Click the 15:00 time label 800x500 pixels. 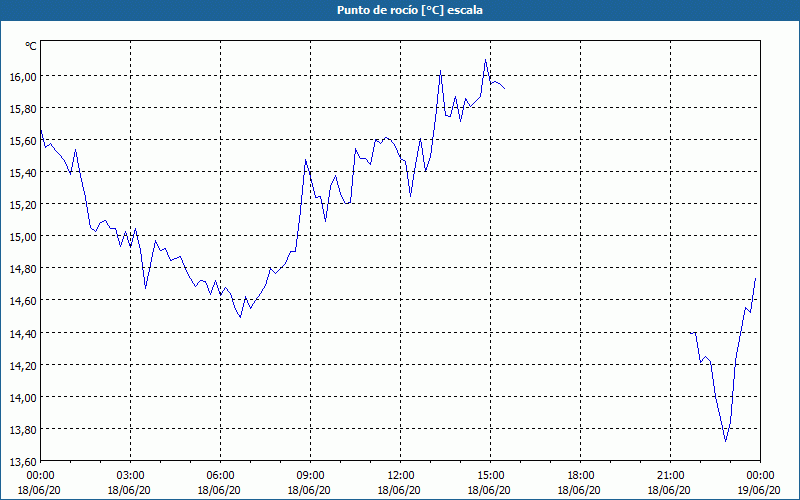(490, 476)
